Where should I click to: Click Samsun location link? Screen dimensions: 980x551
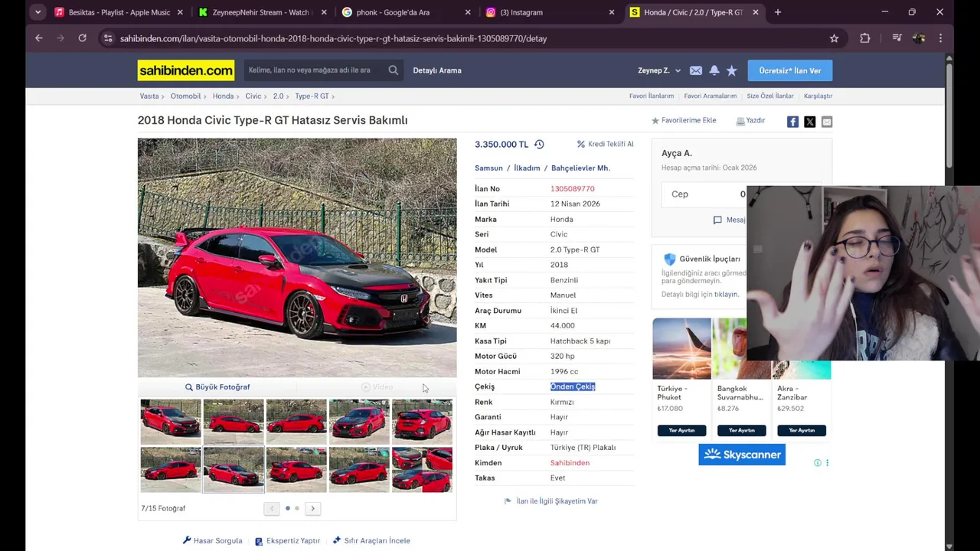pos(488,168)
